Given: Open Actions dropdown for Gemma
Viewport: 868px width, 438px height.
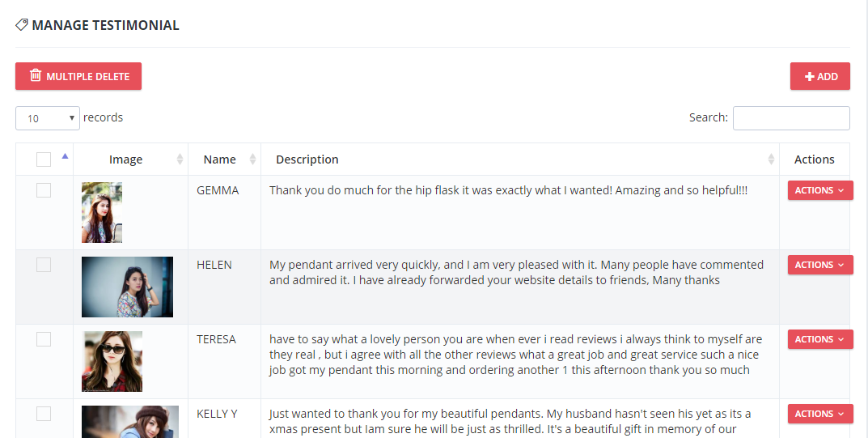Looking at the screenshot, I should point(819,190).
